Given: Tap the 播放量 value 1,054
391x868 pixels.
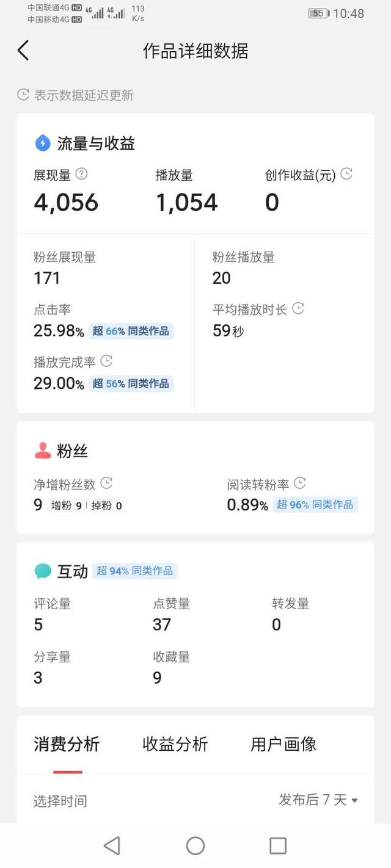Looking at the screenshot, I should click(187, 203).
